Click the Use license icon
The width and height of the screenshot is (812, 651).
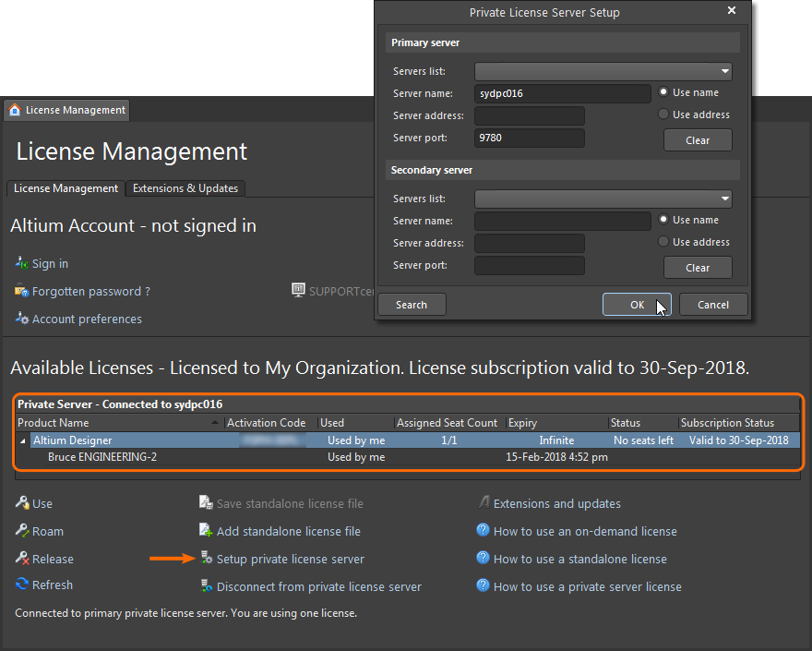click(x=22, y=503)
